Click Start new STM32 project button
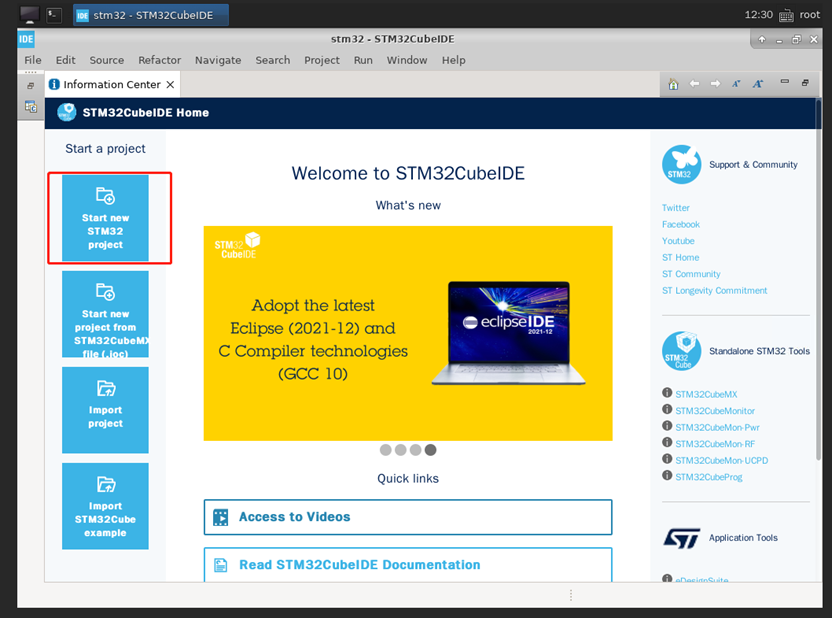 [x=105, y=218]
